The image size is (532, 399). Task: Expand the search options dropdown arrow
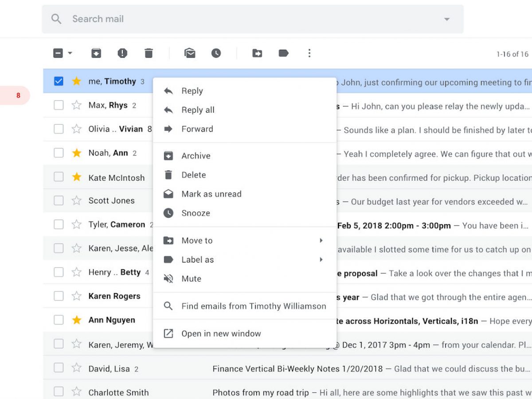447,19
